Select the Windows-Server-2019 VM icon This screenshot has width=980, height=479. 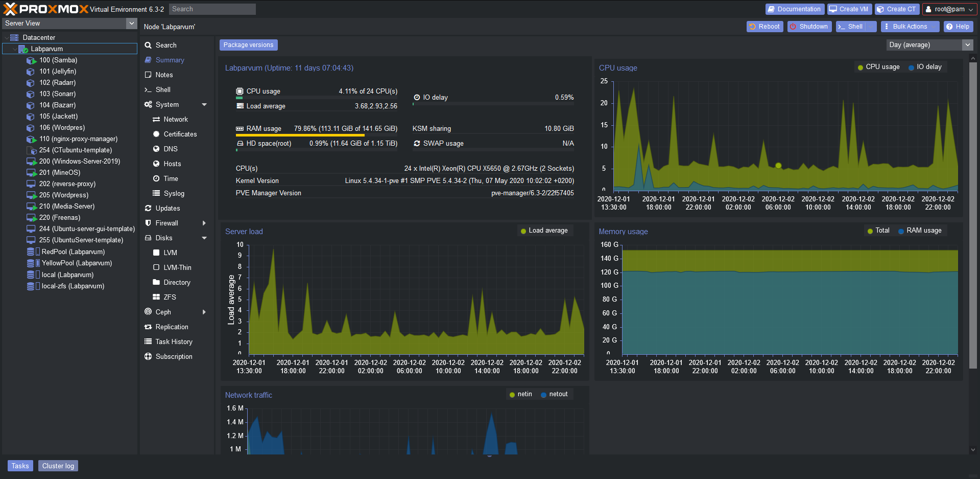click(31, 162)
